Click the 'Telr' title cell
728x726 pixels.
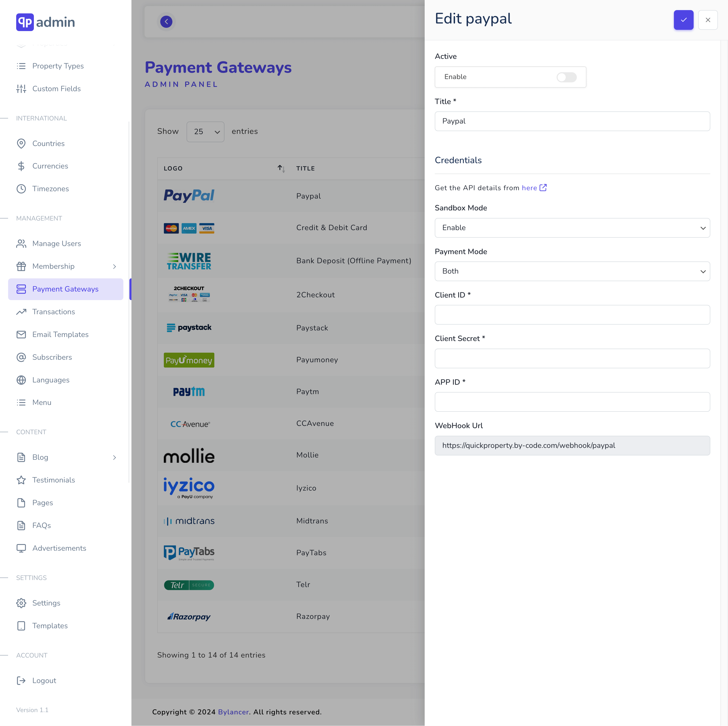click(x=303, y=585)
